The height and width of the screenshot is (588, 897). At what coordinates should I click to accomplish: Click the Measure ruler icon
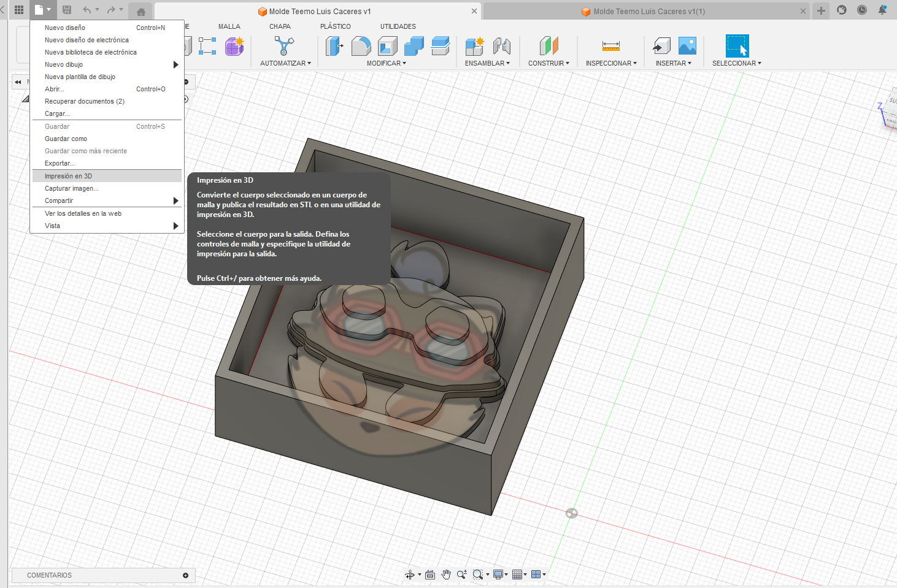pyautogui.click(x=611, y=46)
